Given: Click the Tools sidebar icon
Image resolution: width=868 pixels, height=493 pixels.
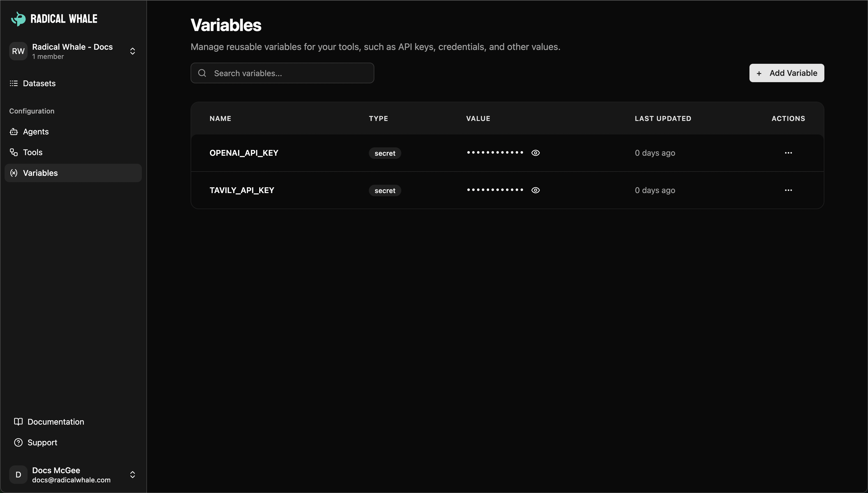Looking at the screenshot, I should click(x=13, y=152).
